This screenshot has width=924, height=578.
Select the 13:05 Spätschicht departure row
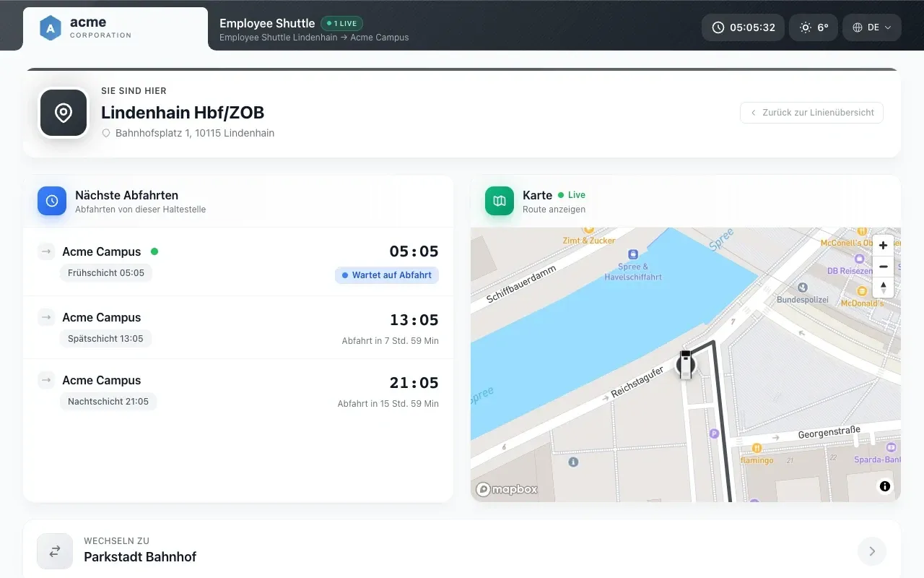[238, 327]
